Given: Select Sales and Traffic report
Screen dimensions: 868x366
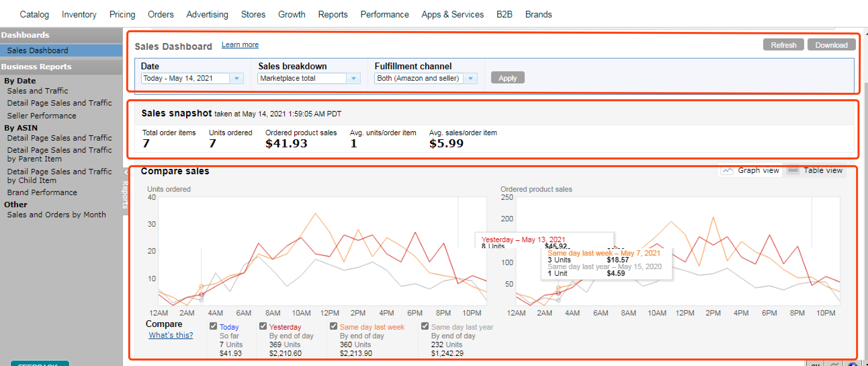Looking at the screenshot, I should coord(37,91).
